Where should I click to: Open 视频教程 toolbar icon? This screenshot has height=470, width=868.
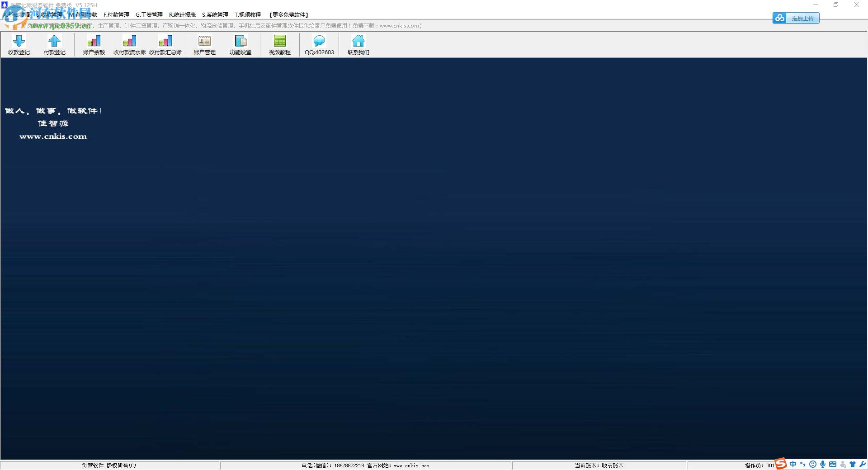[x=280, y=45]
